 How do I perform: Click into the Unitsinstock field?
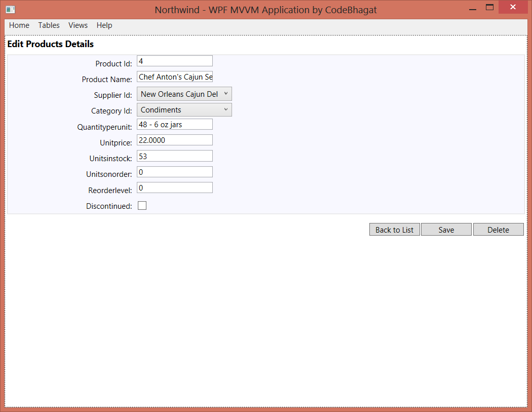point(175,156)
